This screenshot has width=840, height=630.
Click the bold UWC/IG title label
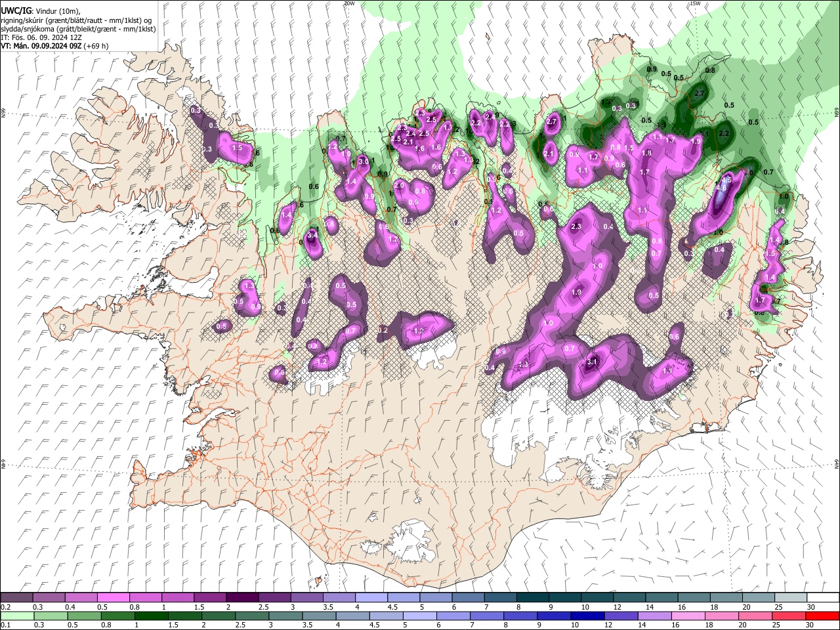click(15, 10)
